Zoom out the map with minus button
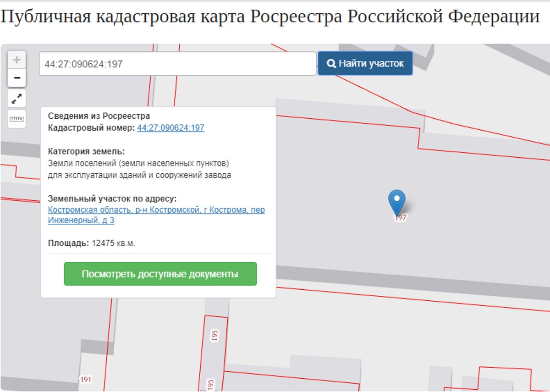550x392 pixels. point(16,78)
